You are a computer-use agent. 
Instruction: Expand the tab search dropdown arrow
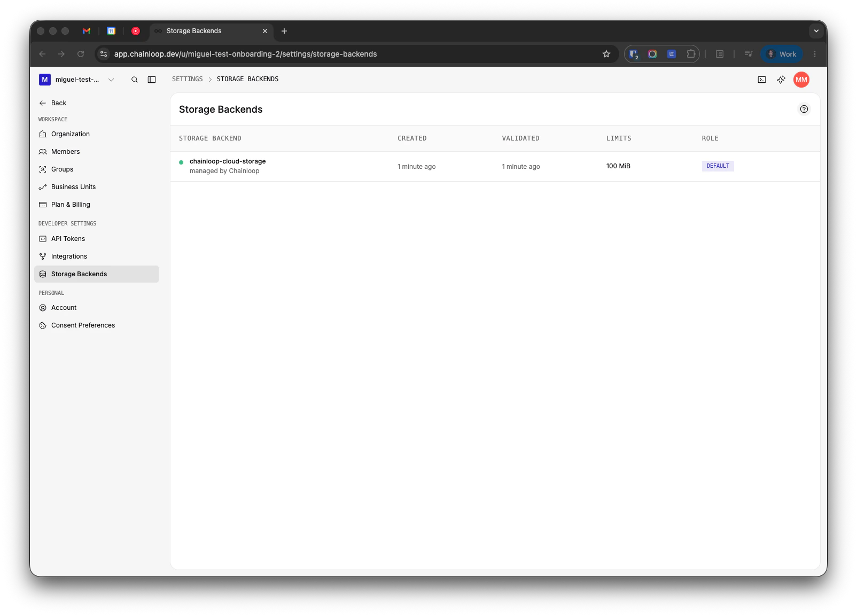[x=816, y=31]
